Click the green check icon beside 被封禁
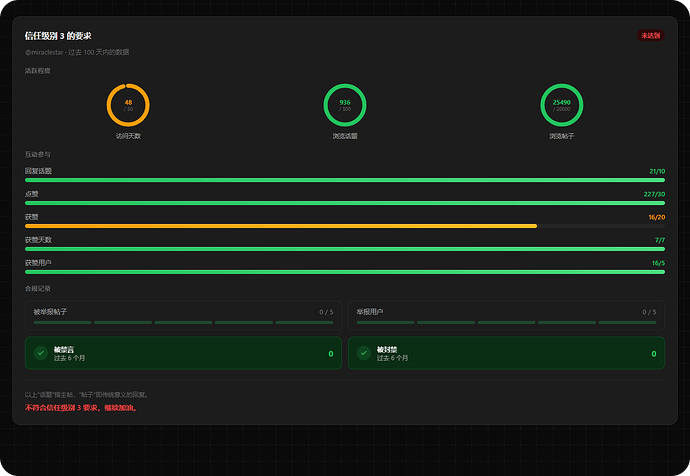 [363, 353]
